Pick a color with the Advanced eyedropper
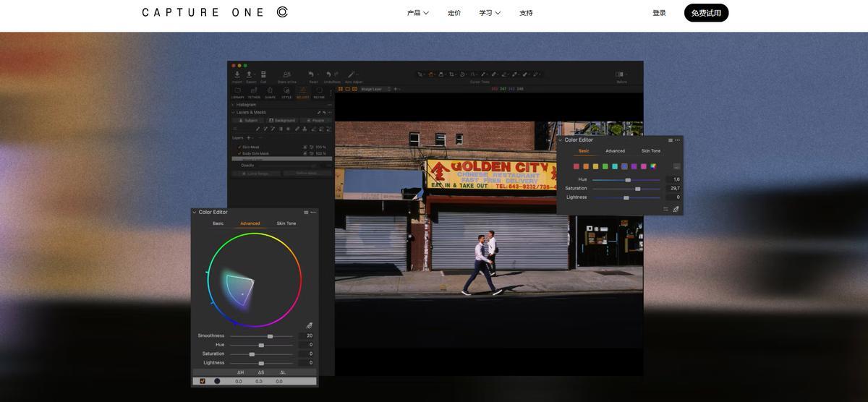 point(309,326)
